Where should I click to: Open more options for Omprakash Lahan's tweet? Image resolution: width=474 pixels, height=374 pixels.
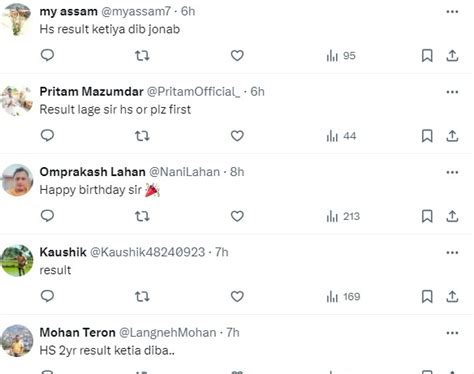click(452, 172)
